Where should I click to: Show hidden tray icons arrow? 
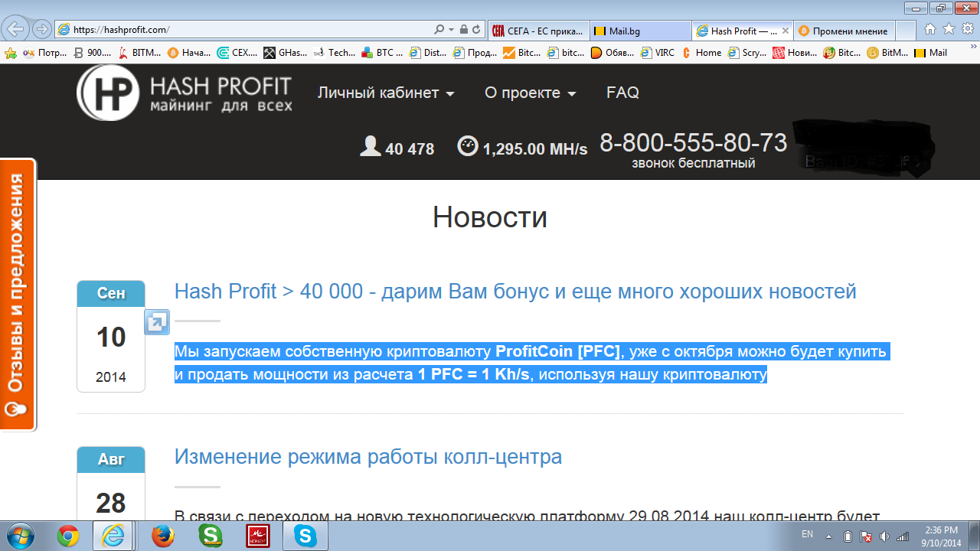[828, 536]
